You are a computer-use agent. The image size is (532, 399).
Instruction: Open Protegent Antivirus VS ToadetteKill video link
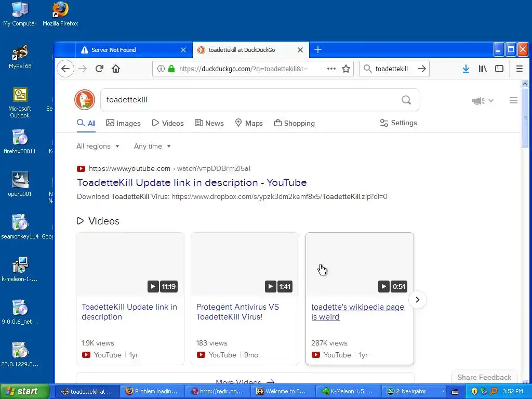(x=237, y=312)
